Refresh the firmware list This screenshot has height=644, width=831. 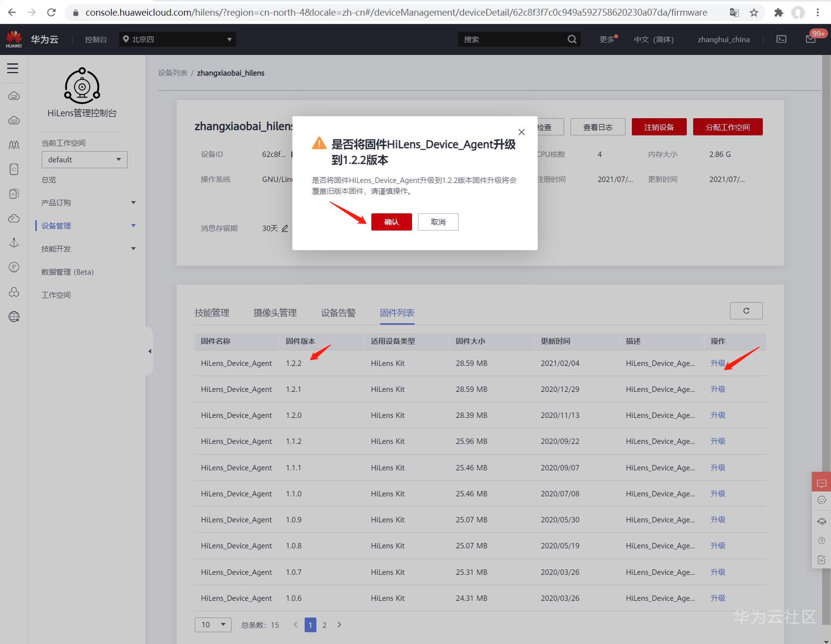click(746, 310)
